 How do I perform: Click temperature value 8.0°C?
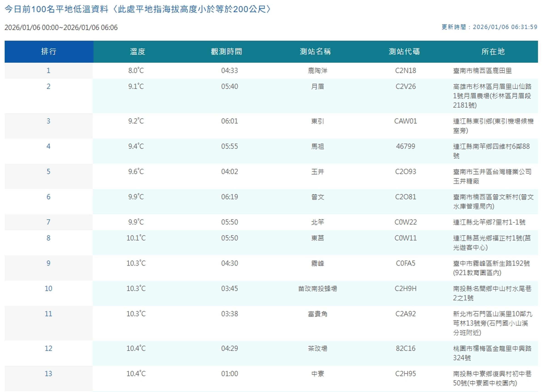click(x=136, y=70)
